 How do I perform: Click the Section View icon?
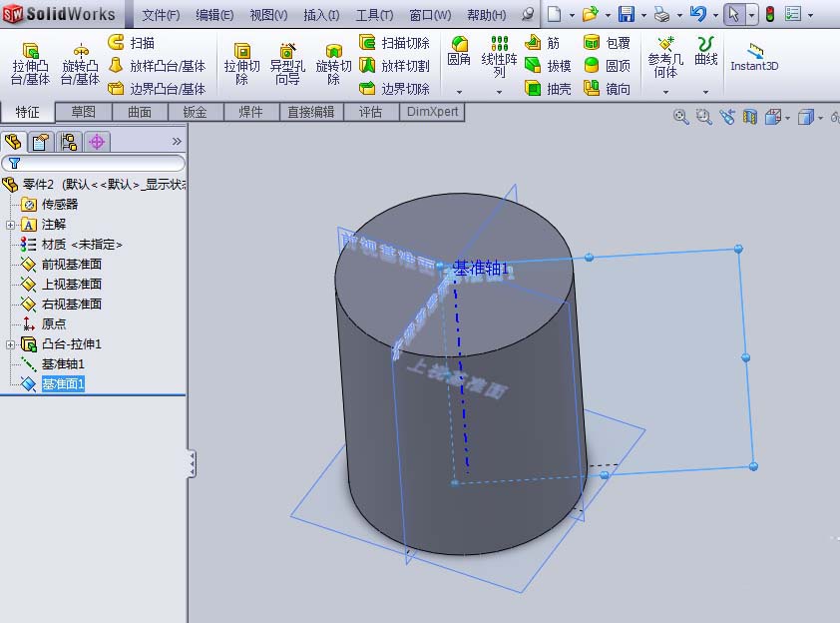(x=750, y=117)
